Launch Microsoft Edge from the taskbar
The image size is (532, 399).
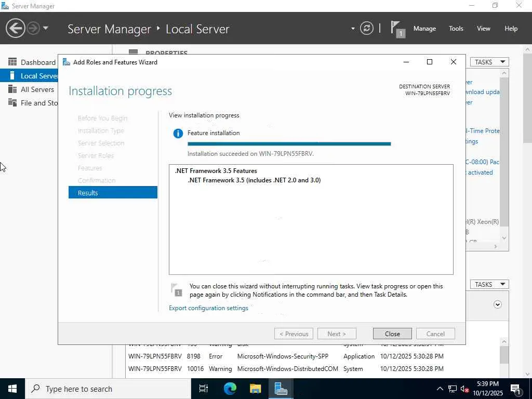230,389
